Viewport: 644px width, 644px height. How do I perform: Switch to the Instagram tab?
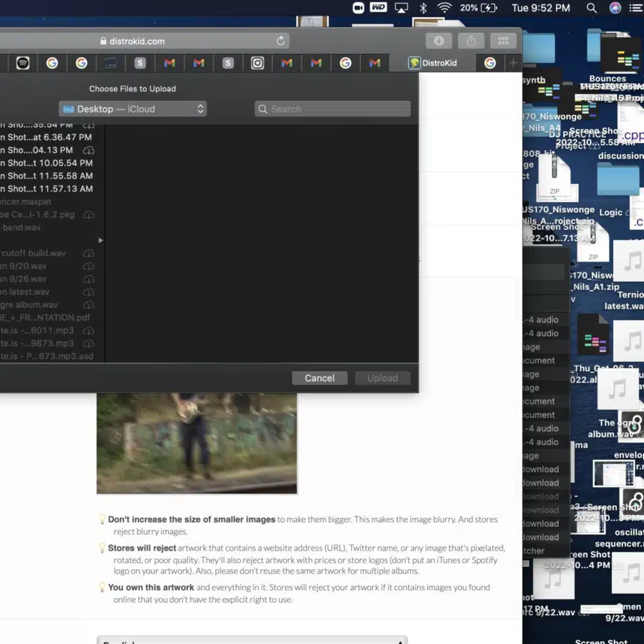click(x=257, y=63)
